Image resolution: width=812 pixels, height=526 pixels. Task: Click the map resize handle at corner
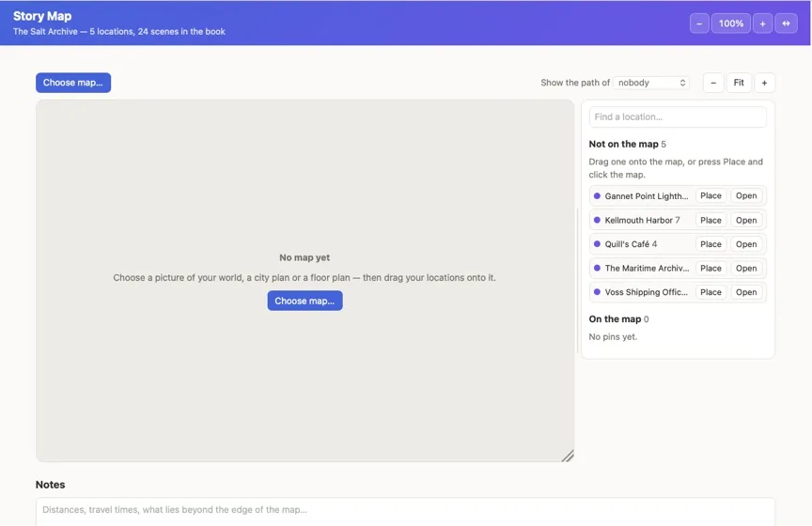pyautogui.click(x=568, y=456)
